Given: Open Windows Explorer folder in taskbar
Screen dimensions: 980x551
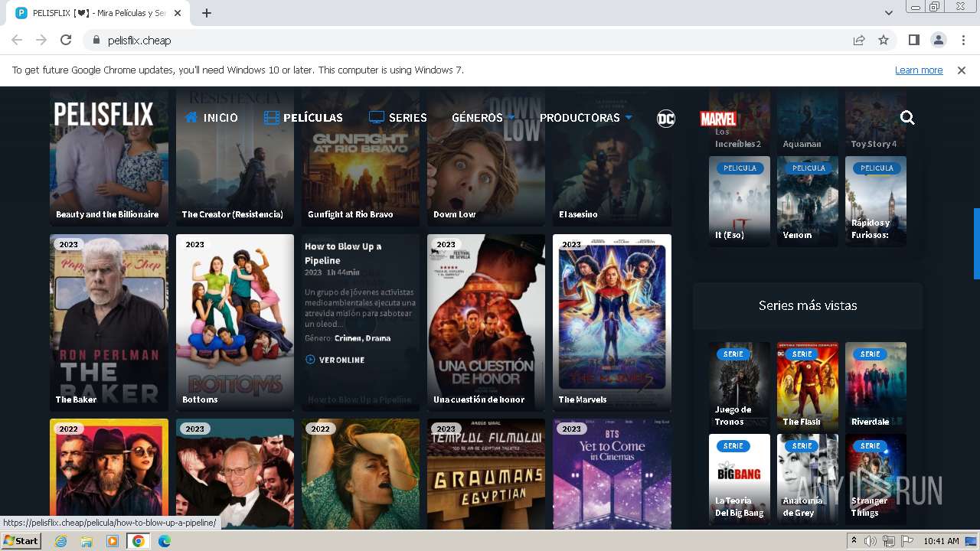Looking at the screenshot, I should point(87,541).
